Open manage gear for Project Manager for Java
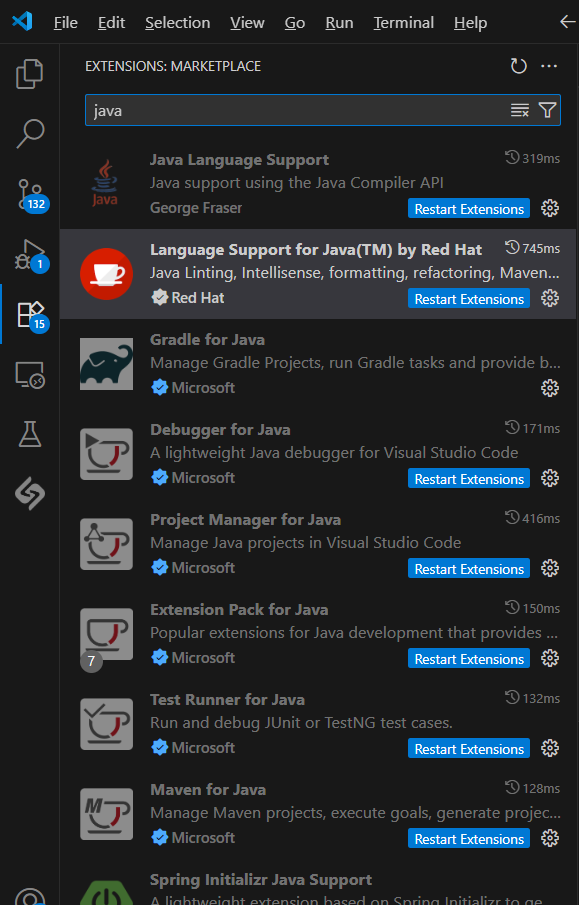The height and width of the screenshot is (905, 579). tap(550, 569)
